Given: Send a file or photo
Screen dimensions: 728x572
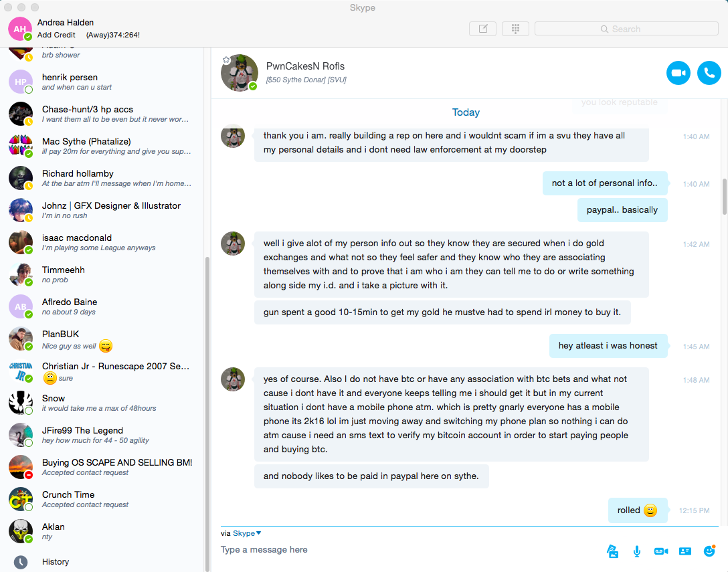Looking at the screenshot, I should tap(613, 551).
